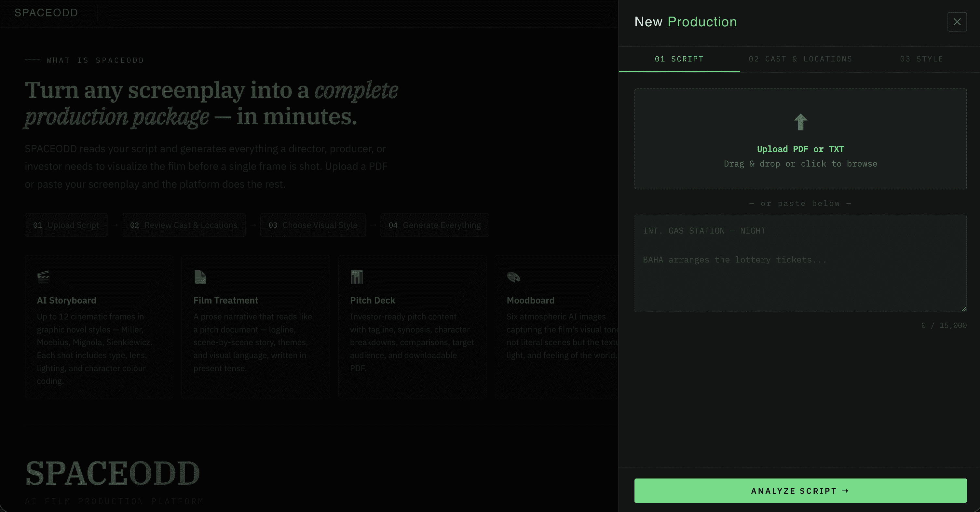The height and width of the screenshot is (512, 980).
Task: Close the New Production panel
Action: pyautogui.click(x=957, y=22)
